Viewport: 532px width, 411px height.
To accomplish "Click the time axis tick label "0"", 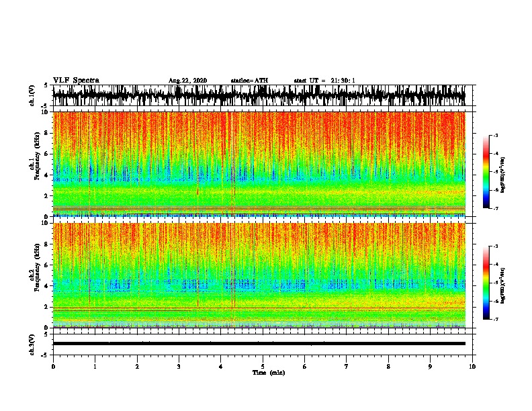I will coord(53,367).
